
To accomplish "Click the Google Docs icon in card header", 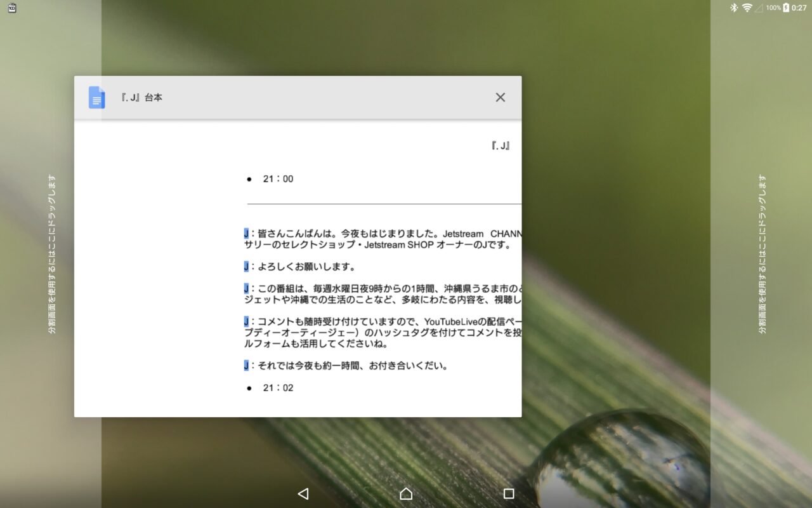I will (96, 98).
